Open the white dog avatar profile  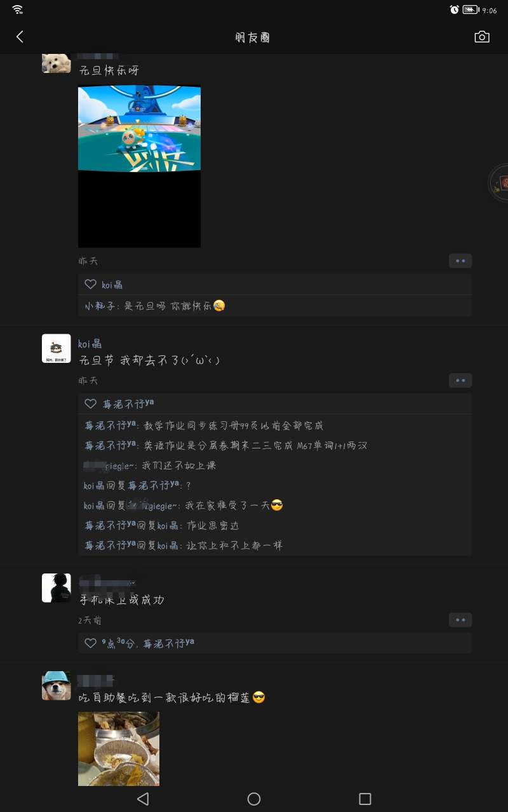click(x=56, y=63)
